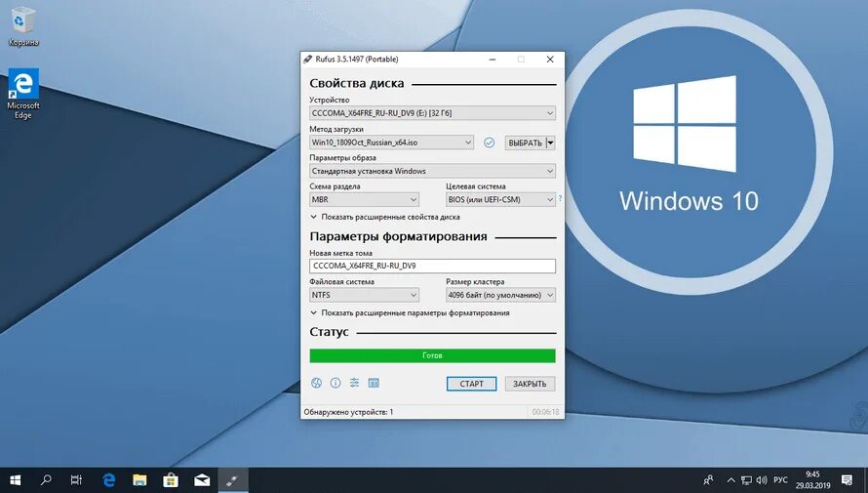Open the 4096 байт cluster size dropdown
The width and height of the screenshot is (868, 493).
(x=500, y=295)
